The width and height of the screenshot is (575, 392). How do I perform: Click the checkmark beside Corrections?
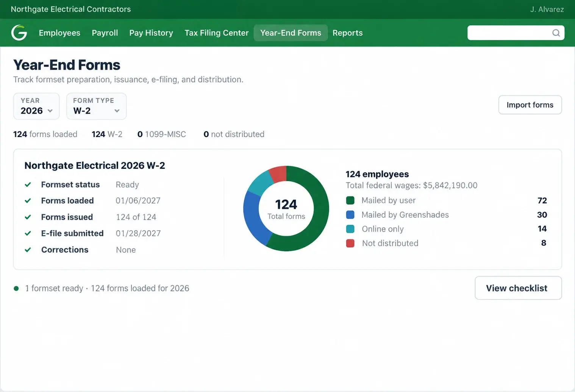(28, 250)
